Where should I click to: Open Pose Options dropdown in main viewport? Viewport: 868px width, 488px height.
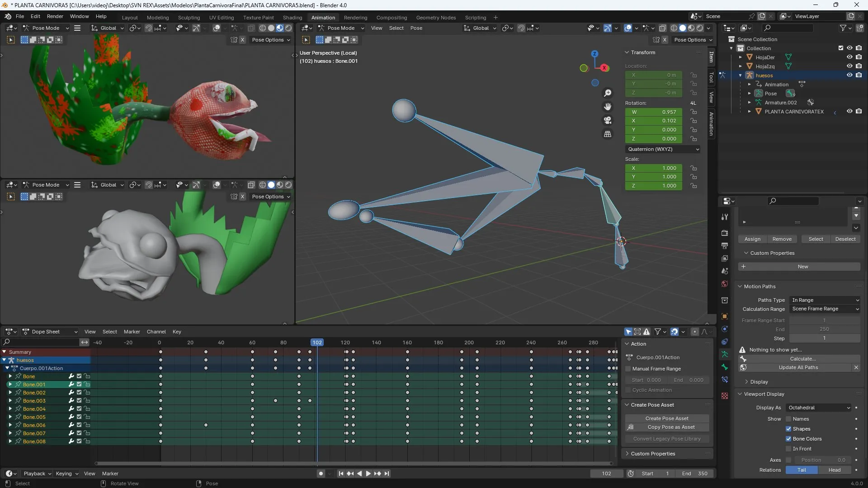[693, 40]
